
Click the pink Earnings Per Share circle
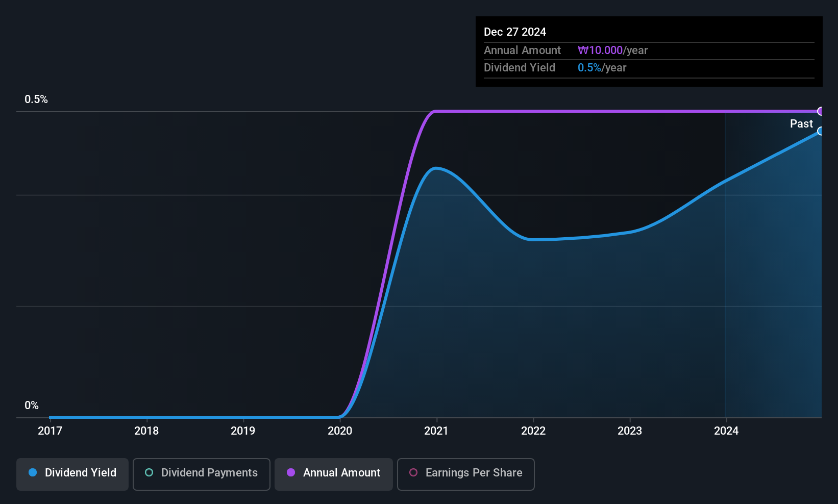413,472
